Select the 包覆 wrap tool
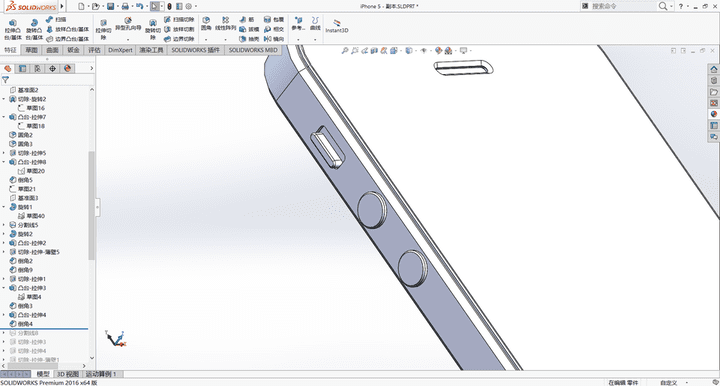 [x=274, y=20]
